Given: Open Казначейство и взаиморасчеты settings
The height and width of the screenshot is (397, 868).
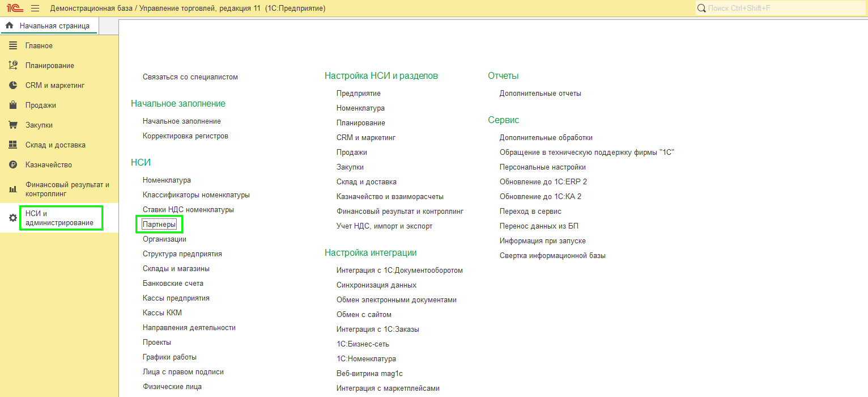Looking at the screenshot, I should coord(390,196).
